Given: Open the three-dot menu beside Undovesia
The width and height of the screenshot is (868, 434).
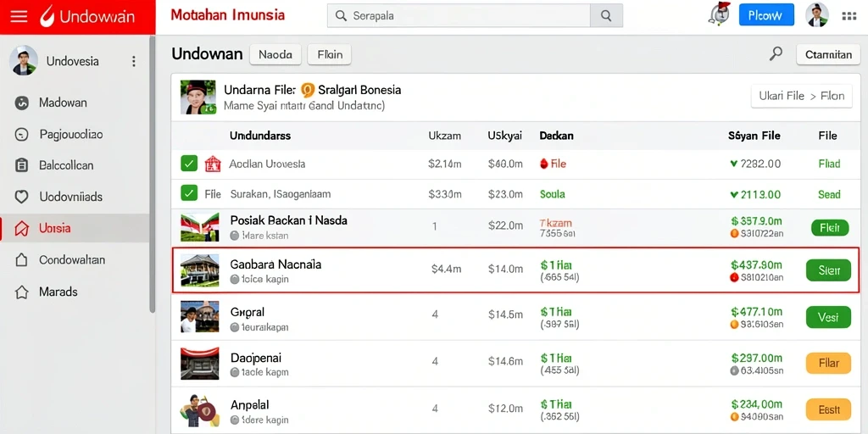Looking at the screenshot, I should (x=133, y=61).
